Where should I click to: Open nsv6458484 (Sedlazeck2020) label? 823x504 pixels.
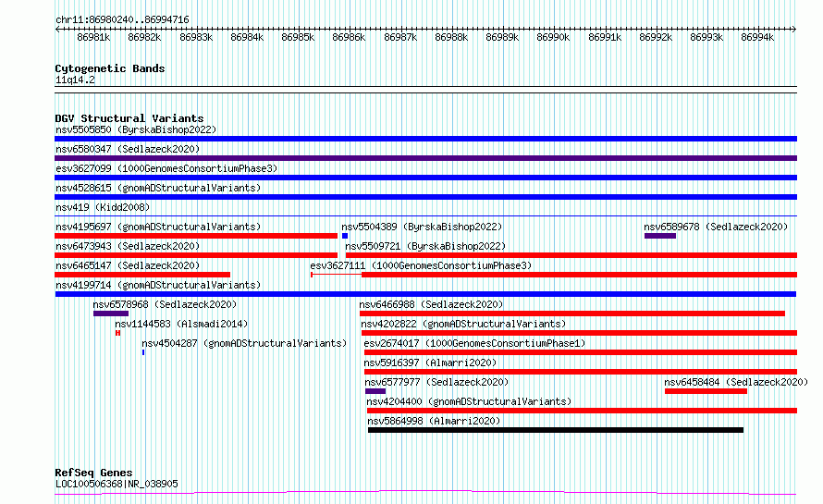coord(736,382)
